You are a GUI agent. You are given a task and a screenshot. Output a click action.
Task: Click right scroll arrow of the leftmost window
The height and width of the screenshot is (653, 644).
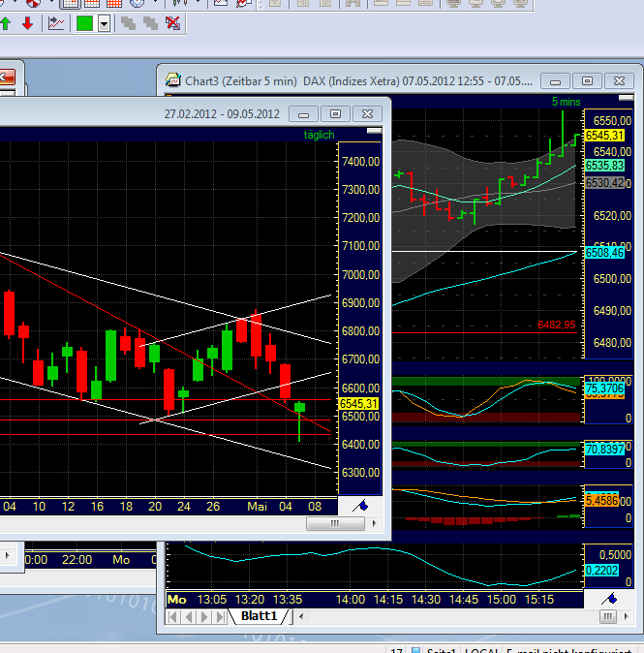click(x=8, y=555)
